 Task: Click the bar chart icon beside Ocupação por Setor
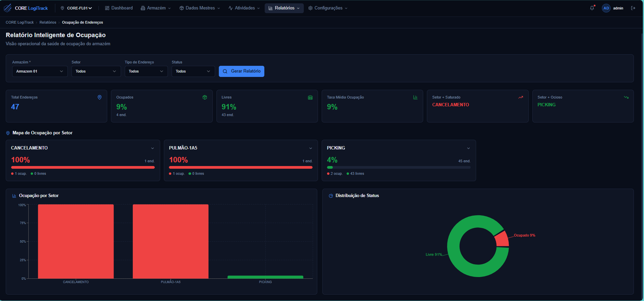(14, 196)
